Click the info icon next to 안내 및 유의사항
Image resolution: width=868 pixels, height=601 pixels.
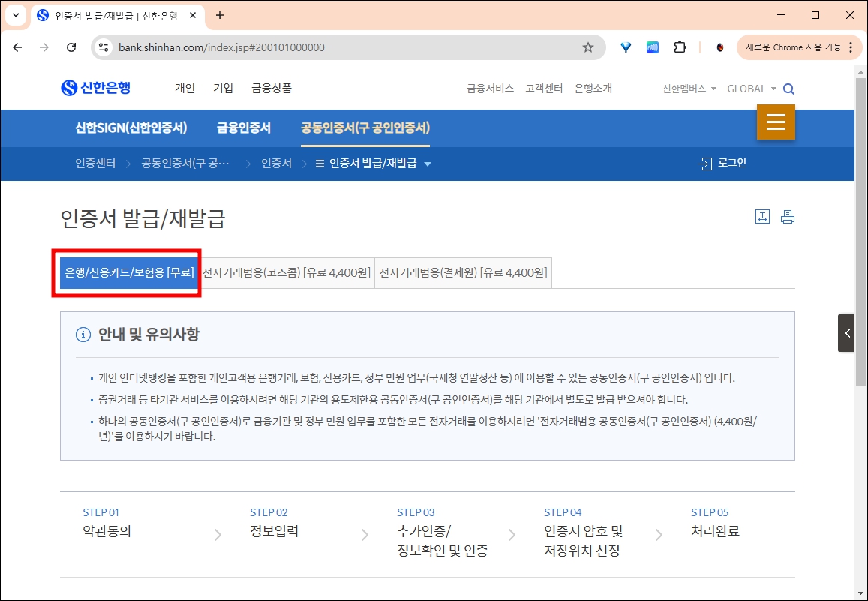[83, 335]
